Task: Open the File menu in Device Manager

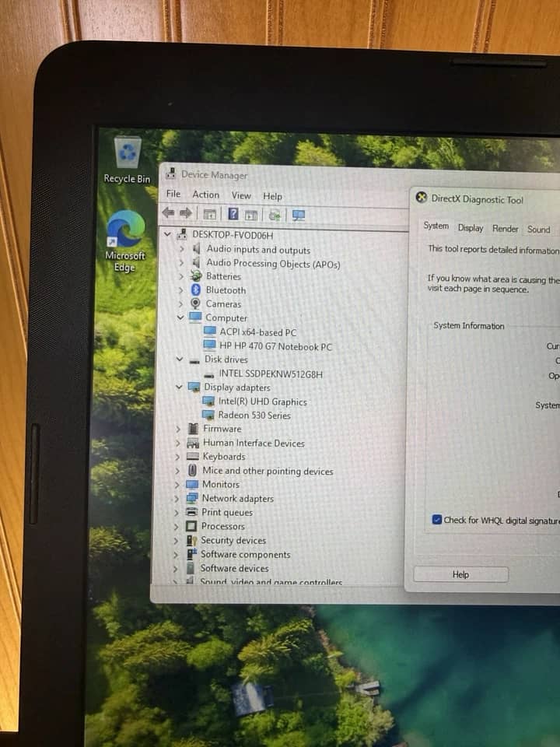Action: click(x=173, y=194)
